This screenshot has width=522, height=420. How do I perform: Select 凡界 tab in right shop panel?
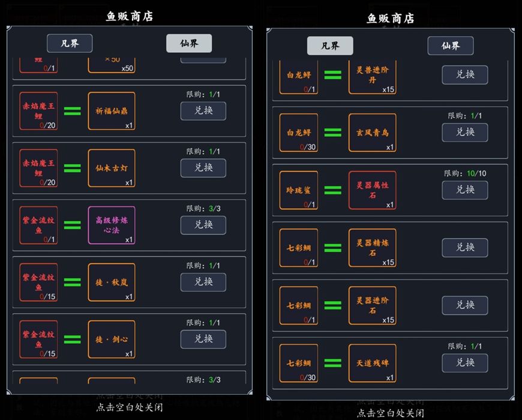(x=330, y=46)
